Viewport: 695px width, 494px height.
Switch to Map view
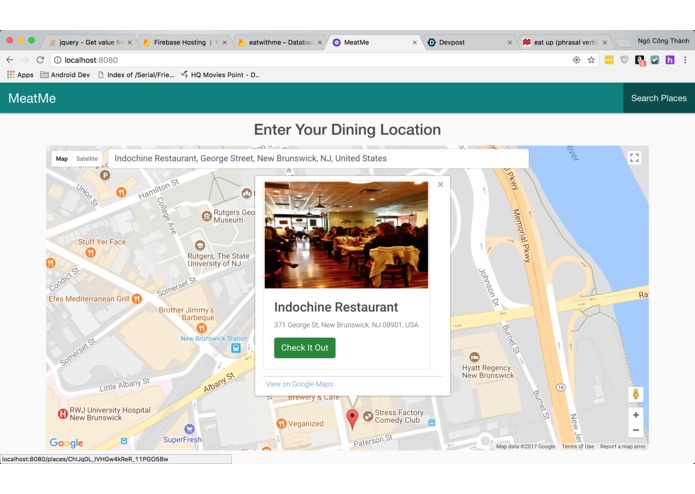62,159
